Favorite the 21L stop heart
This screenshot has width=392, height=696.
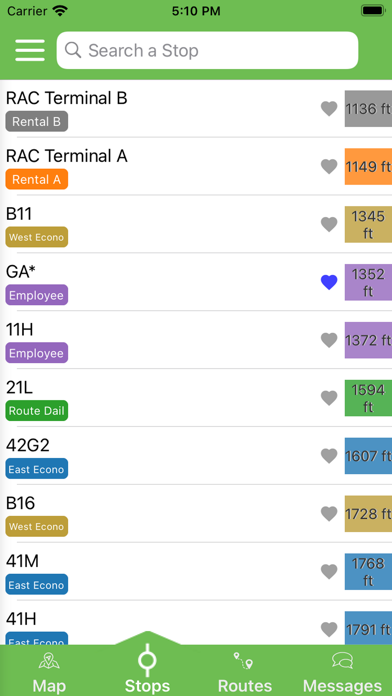pyautogui.click(x=329, y=398)
